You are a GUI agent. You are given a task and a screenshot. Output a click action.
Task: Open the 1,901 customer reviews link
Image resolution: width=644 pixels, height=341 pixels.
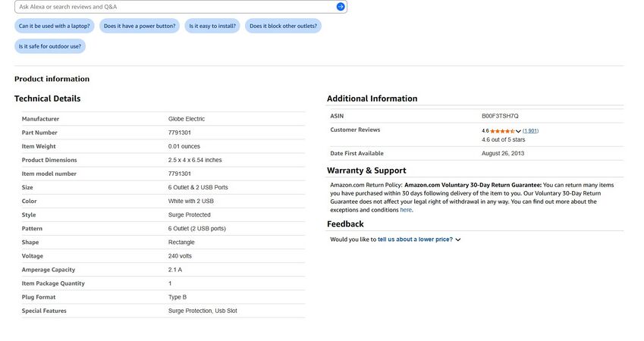tap(530, 131)
